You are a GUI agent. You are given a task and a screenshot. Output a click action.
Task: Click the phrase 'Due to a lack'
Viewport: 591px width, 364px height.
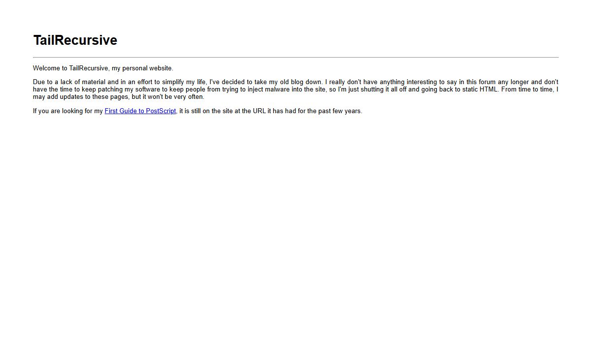click(x=53, y=82)
